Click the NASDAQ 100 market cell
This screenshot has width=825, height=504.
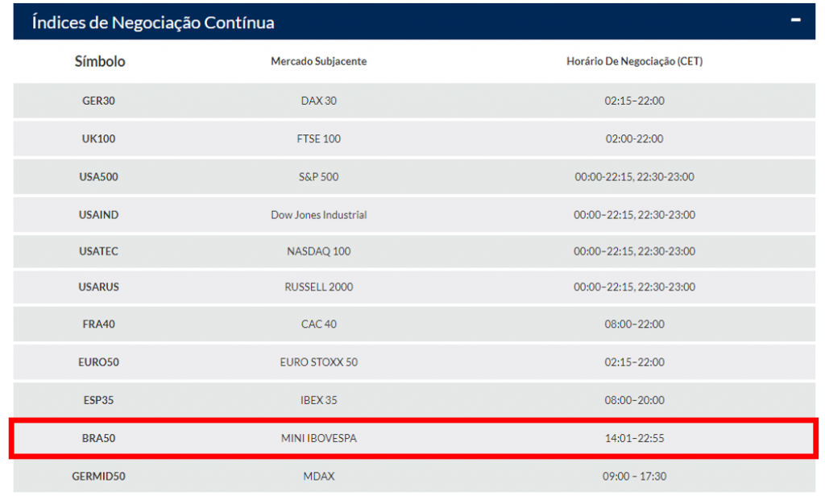pos(319,251)
